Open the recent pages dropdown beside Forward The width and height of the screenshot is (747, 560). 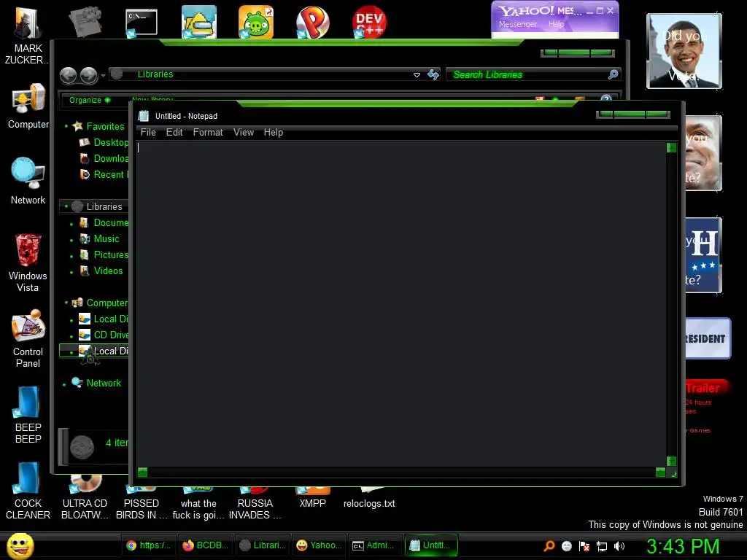103,75
